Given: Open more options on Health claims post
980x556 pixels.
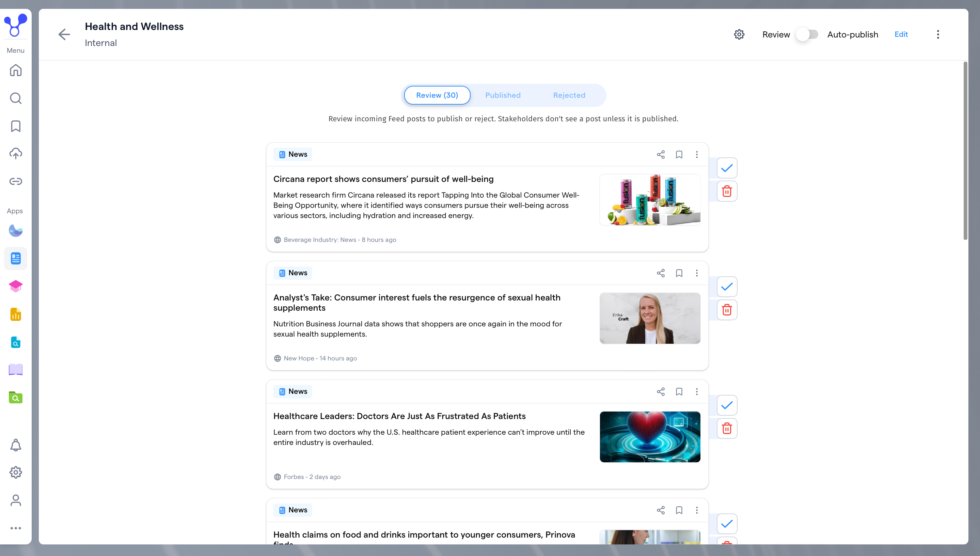Looking at the screenshot, I should tap(696, 510).
